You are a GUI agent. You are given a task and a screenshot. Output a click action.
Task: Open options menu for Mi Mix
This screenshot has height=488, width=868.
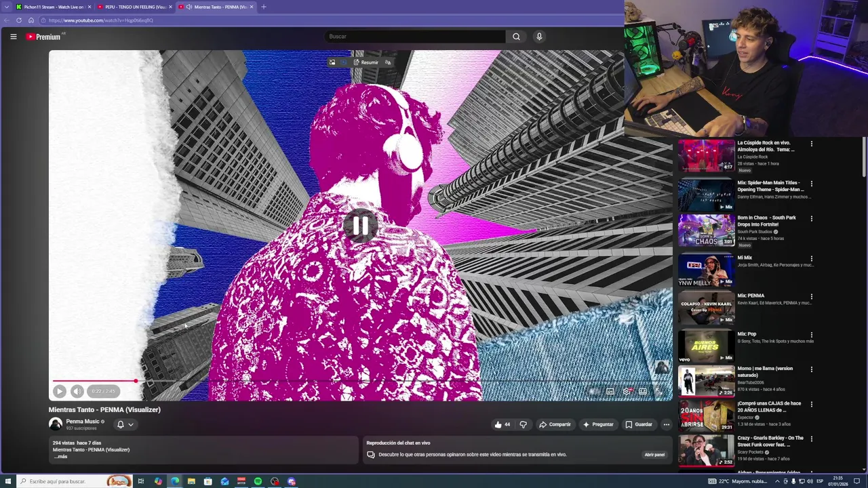[811, 258]
